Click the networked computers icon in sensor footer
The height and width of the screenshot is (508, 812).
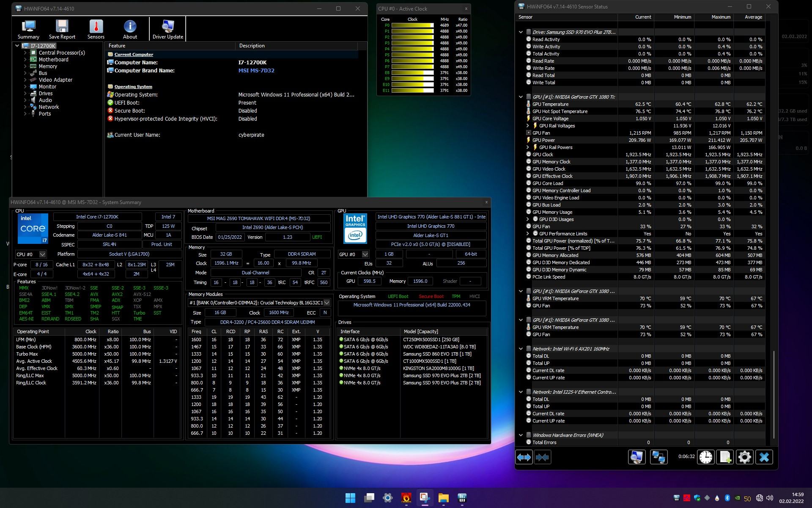[658, 457]
